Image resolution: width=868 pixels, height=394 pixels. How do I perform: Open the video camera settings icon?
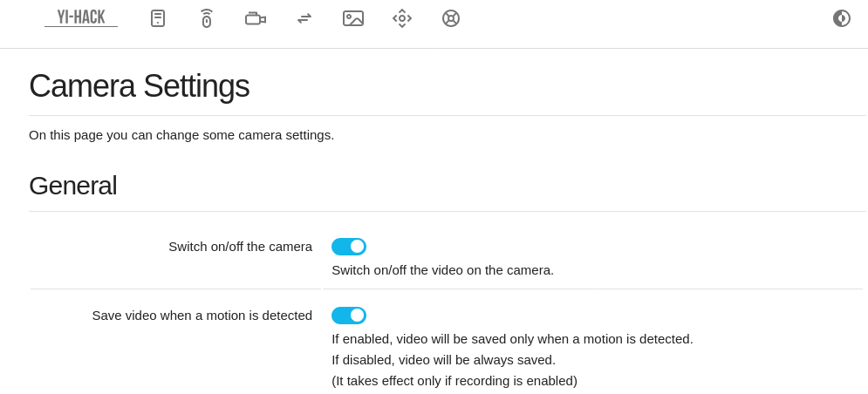(256, 18)
